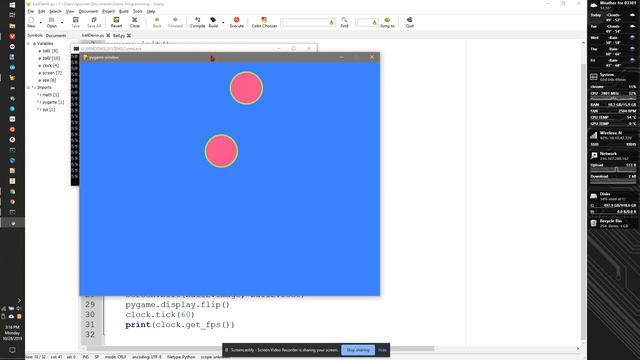The width and height of the screenshot is (640, 360).
Task: Click the Build toolbar icon
Action: [x=213, y=20]
